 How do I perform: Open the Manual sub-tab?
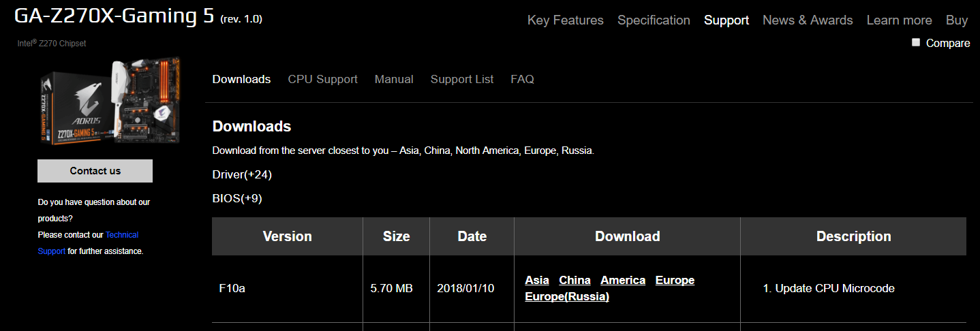click(x=394, y=80)
